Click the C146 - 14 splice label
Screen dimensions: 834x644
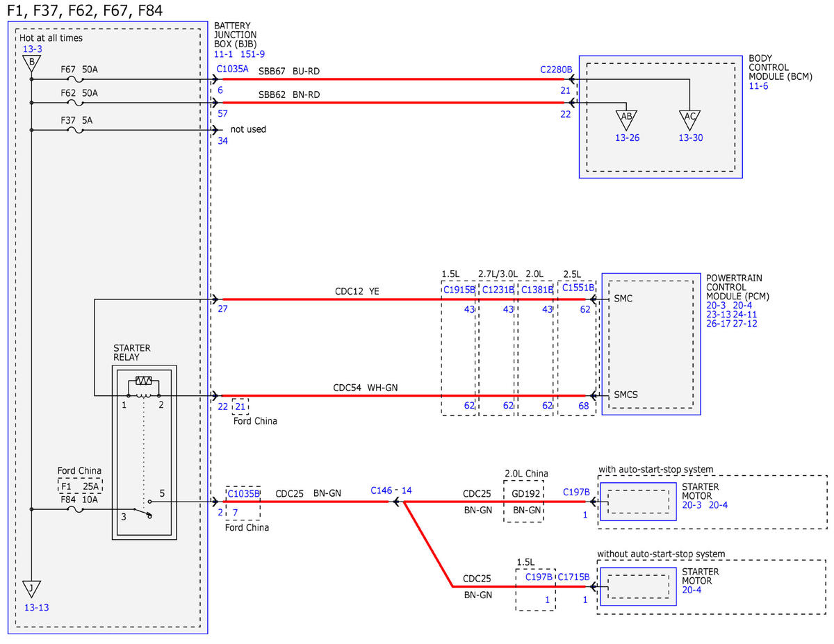point(391,490)
